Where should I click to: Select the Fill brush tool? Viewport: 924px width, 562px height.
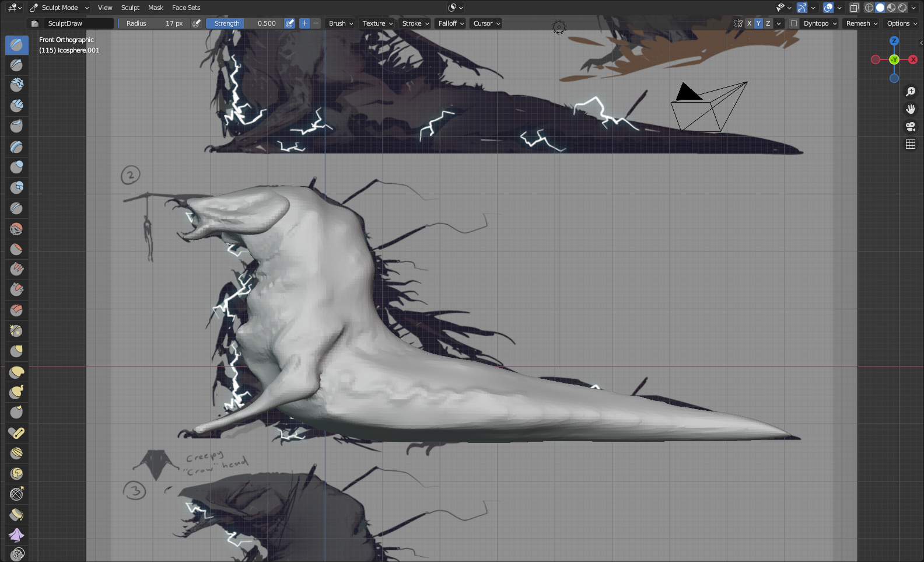coord(17,270)
